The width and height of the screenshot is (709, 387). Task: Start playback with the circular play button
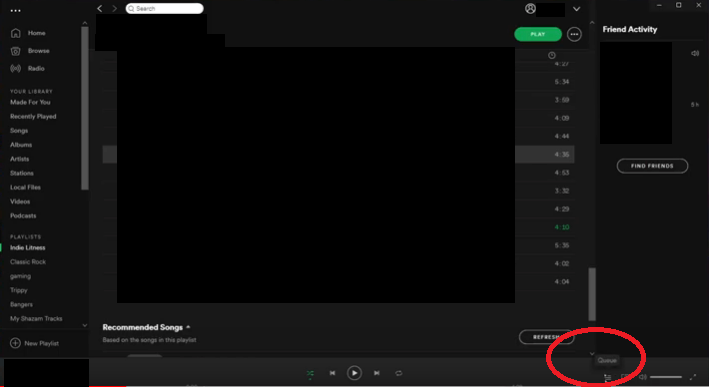[x=354, y=373]
